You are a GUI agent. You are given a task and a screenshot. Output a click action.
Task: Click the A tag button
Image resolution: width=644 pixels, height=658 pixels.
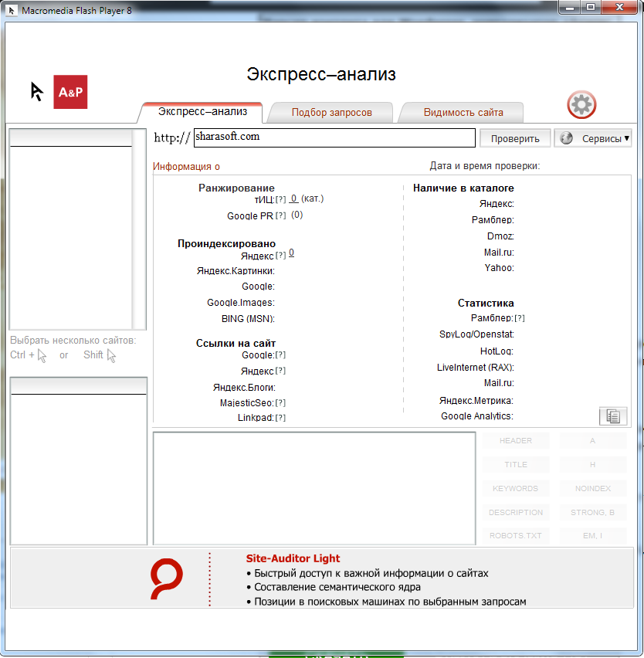coord(593,441)
